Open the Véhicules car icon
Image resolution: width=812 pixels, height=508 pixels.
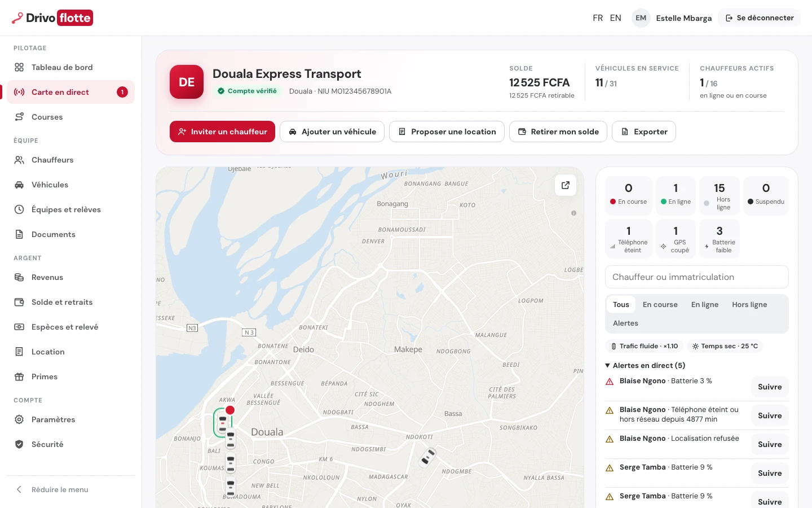(x=19, y=185)
